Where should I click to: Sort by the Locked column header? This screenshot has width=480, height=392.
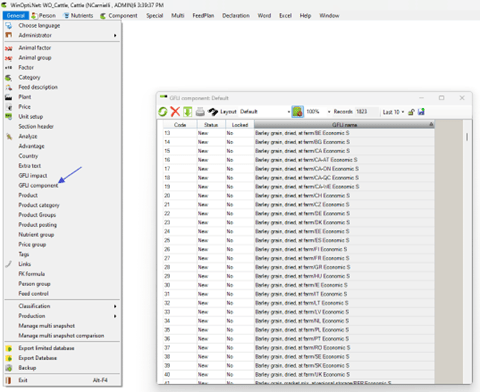coord(240,125)
